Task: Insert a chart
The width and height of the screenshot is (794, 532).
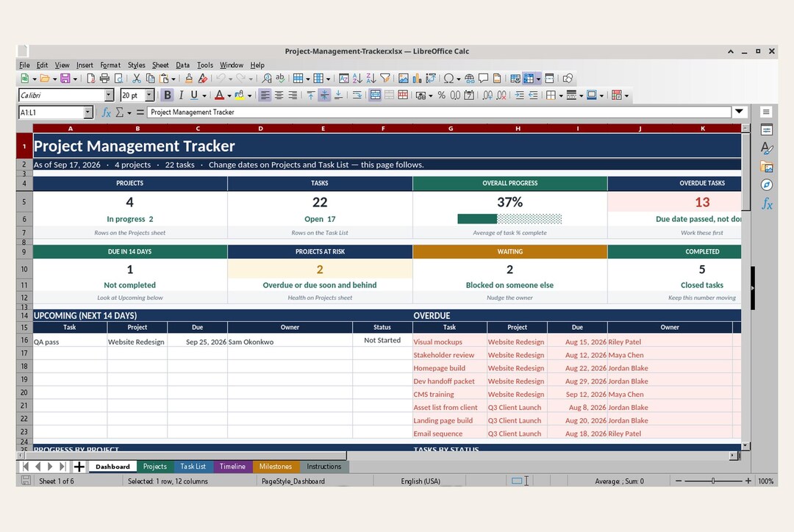Action: tap(418, 79)
